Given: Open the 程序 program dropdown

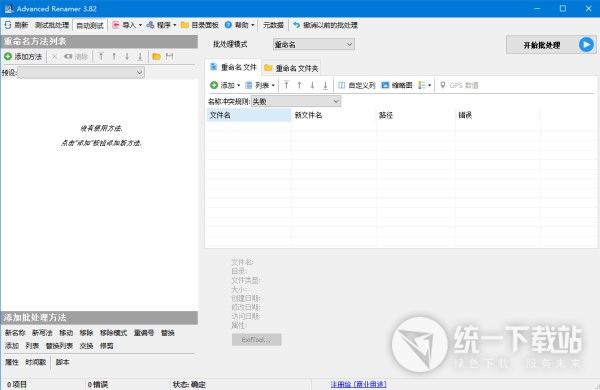Looking at the screenshot, I should [161, 25].
